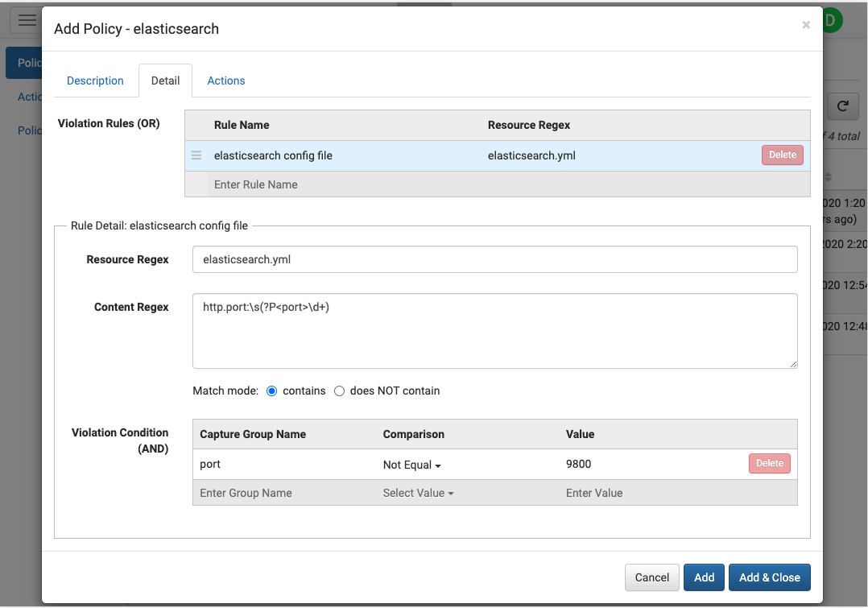Click the Add & Close button

pyautogui.click(x=770, y=577)
